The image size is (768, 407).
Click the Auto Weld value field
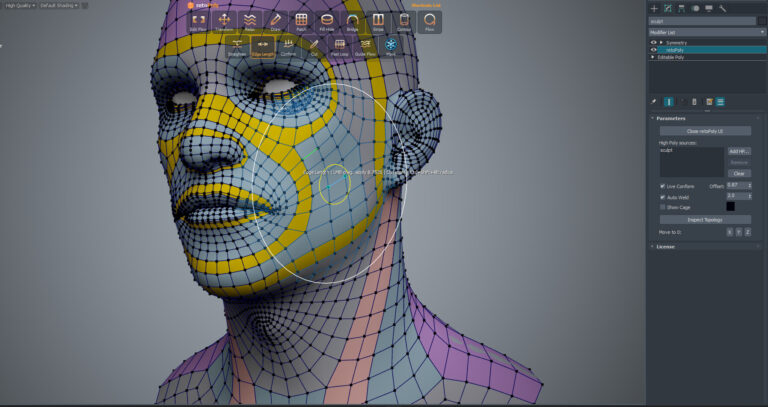tap(737, 196)
